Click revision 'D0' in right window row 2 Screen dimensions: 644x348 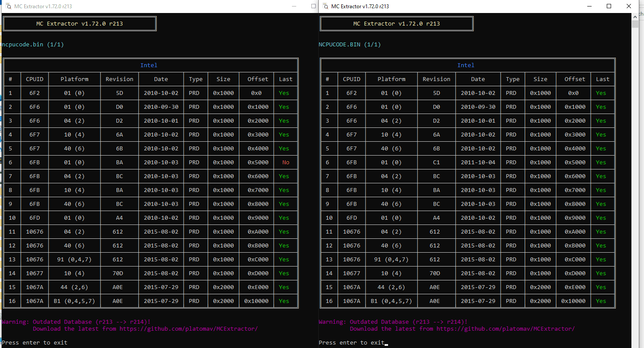(x=437, y=107)
